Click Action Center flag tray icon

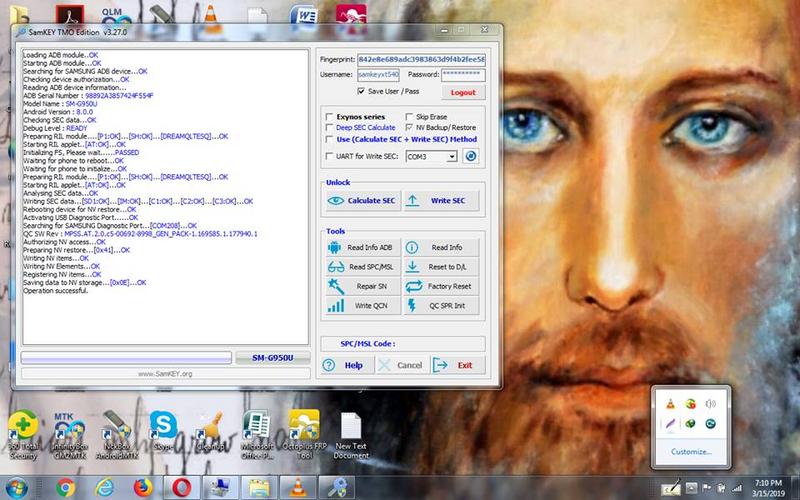point(707,488)
